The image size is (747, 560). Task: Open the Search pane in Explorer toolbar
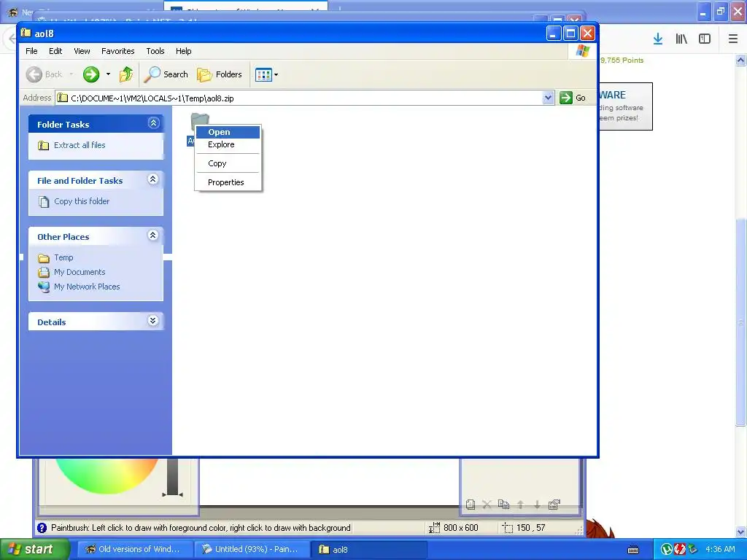tap(167, 74)
